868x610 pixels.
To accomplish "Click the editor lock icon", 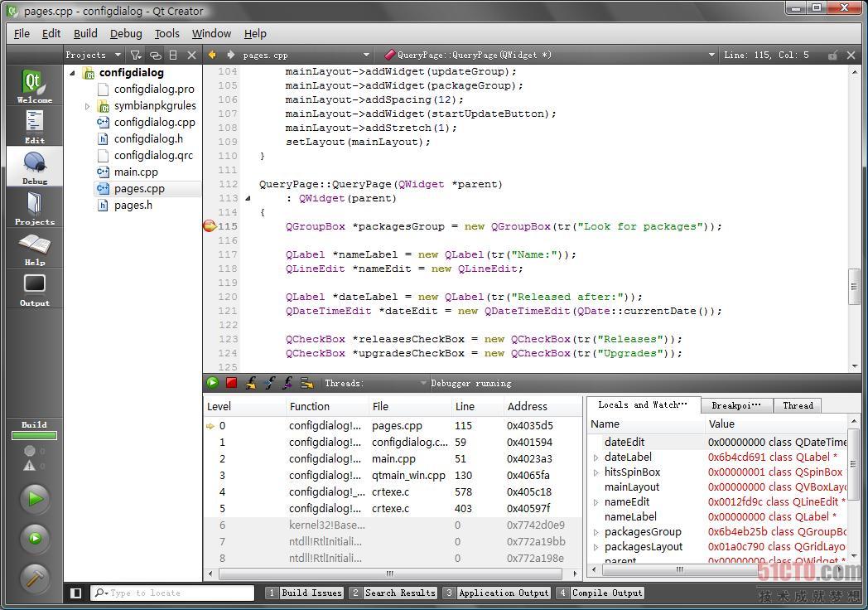I will pos(832,55).
